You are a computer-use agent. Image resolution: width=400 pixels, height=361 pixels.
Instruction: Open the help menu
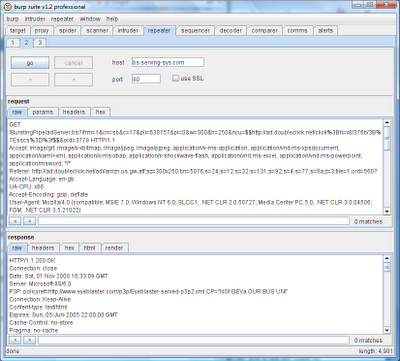(x=112, y=19)
